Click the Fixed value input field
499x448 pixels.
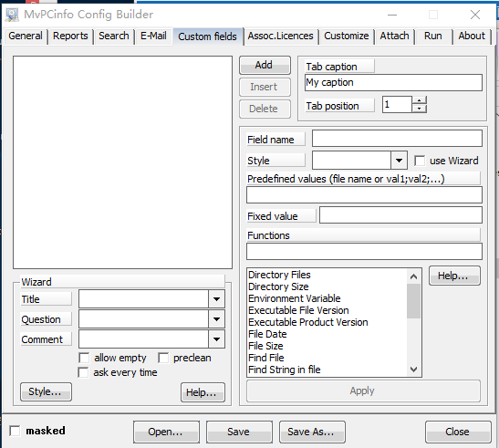tap(400, 215)
